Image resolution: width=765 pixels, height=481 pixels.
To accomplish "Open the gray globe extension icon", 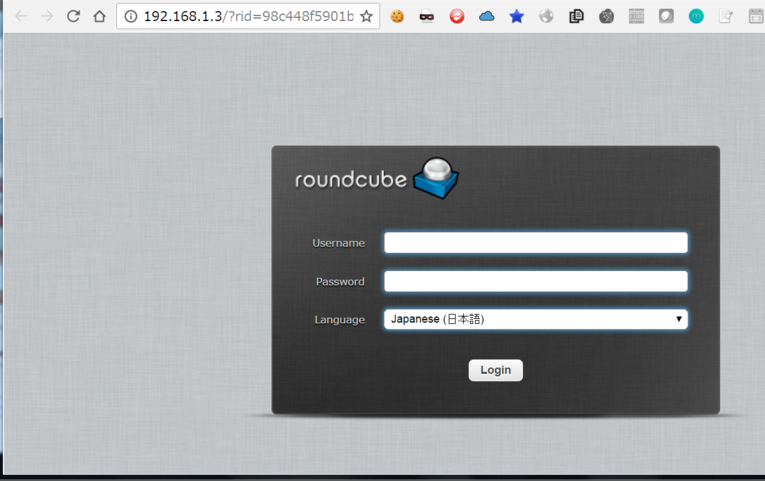I will point(546,17).
